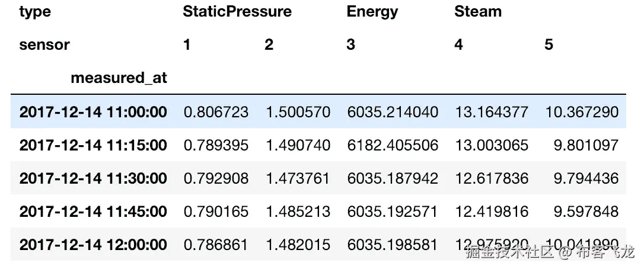Select the 2017-12-14 12:00:00 row index
Screen dimensions: 644x269
(93, 245)
